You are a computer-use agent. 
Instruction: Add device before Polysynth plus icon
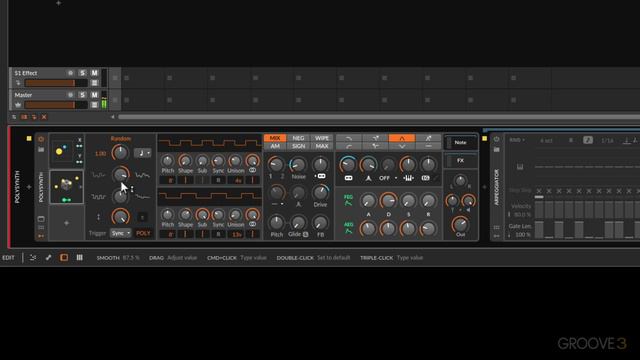(x=29, y=187)
